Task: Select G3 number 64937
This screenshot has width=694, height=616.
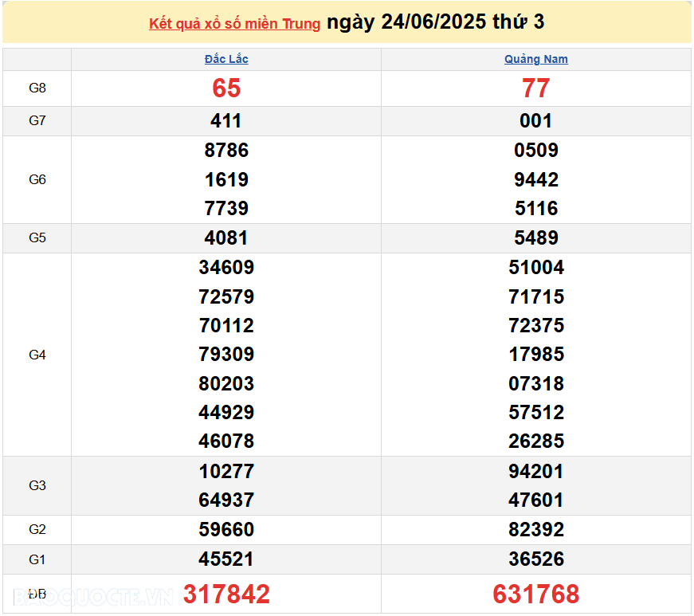Action: tap(226, 500)
